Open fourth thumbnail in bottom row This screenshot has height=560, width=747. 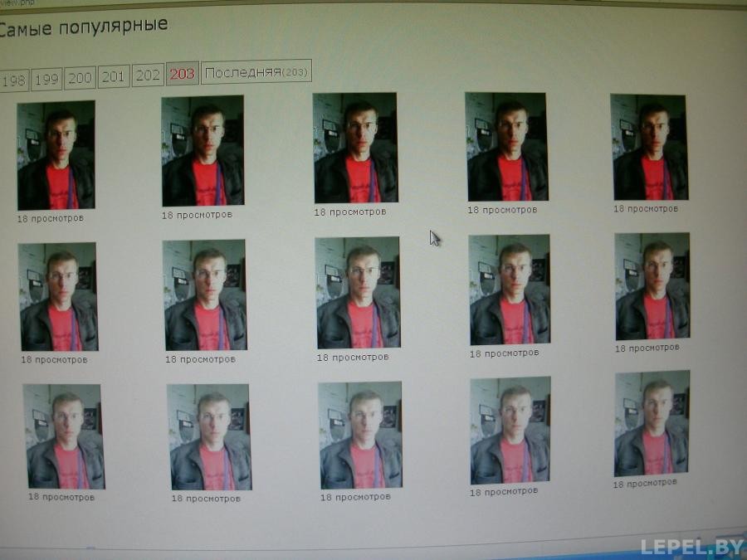(510, 431)
